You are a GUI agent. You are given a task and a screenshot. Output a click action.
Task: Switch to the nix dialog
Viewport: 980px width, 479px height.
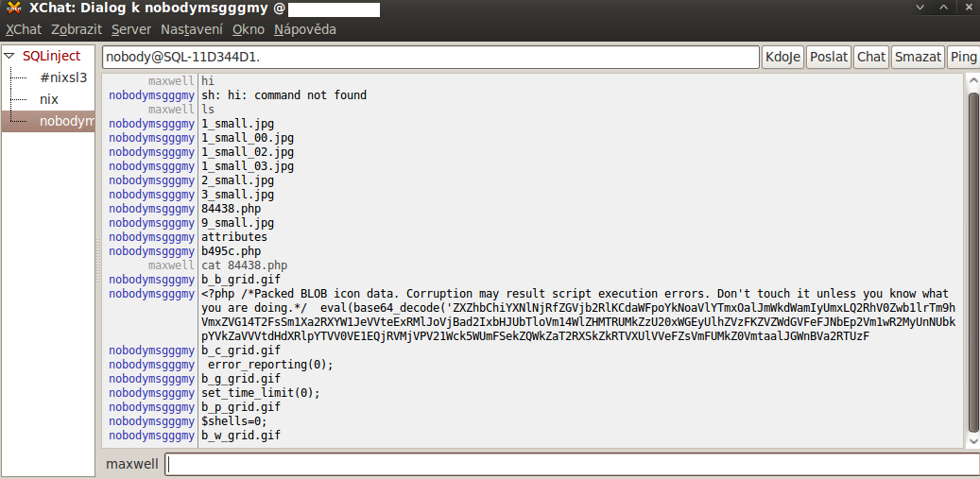tap(49, 99)
